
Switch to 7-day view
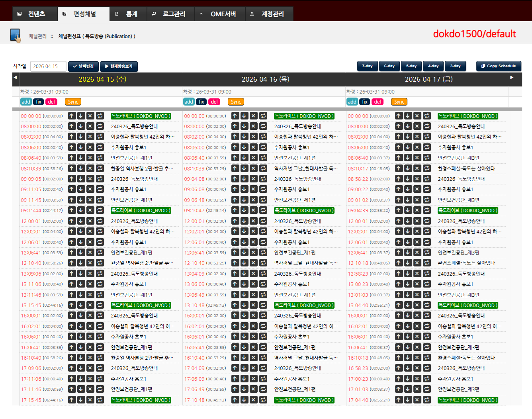[367, 66]
